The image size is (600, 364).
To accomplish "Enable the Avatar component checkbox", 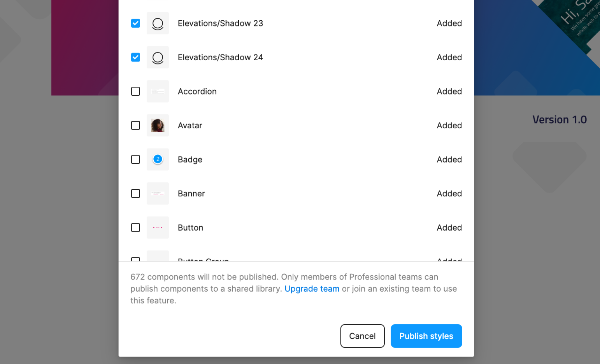I will tap(135, 126).
